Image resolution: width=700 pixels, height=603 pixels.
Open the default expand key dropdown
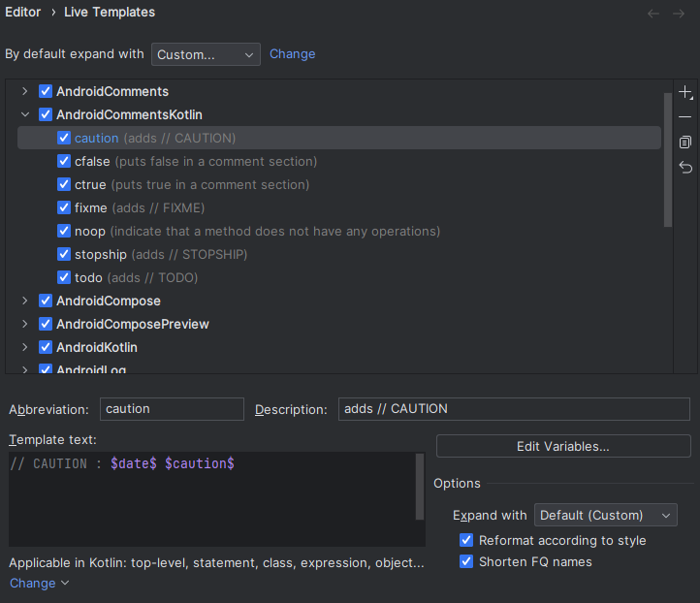click(206, 54)
